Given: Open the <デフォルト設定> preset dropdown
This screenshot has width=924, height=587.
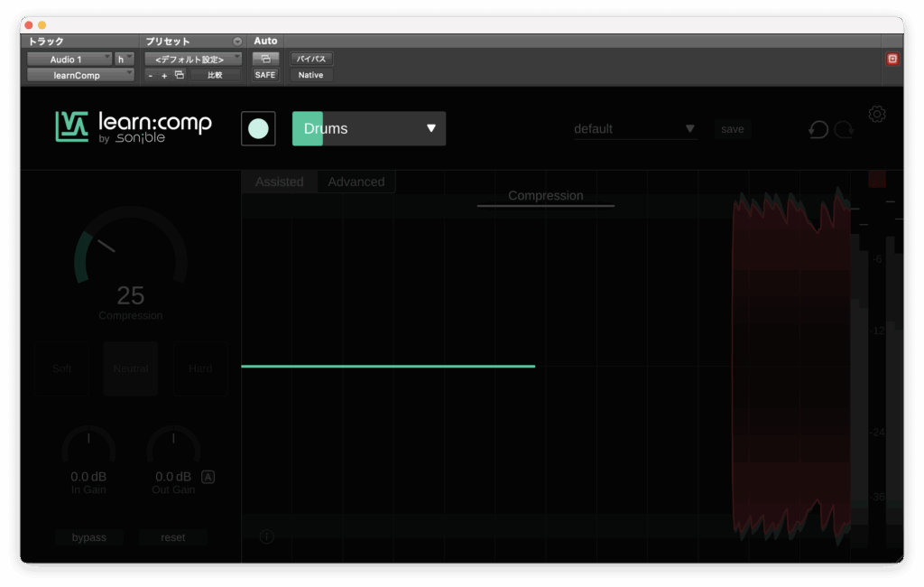Looking at the screenshot, I should pos(193,59).
